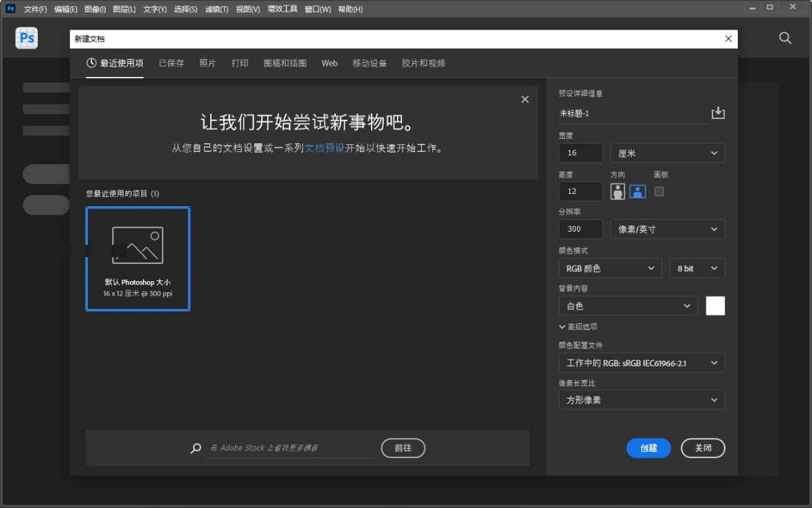Close the 新建文档 dialog via title X

(x=728, y=38)
